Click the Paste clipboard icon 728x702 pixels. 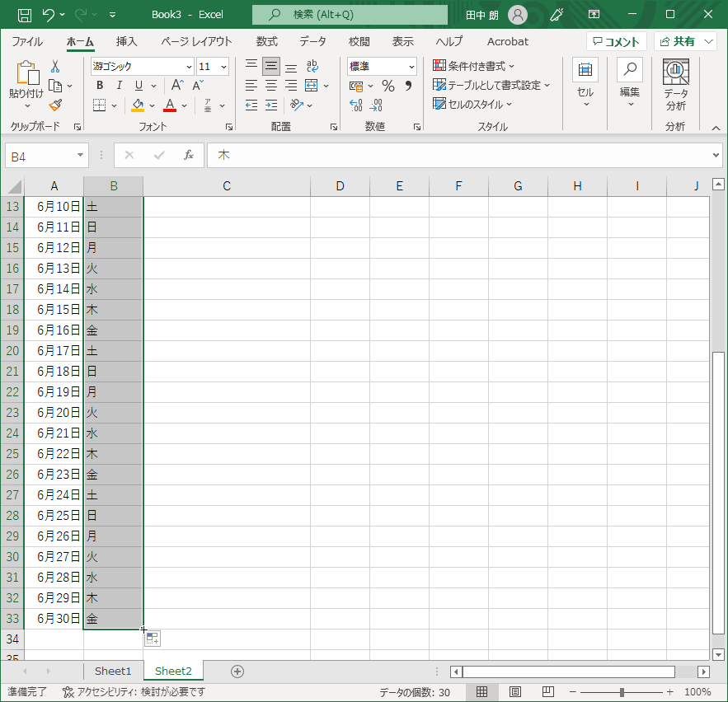pos(27,73)
